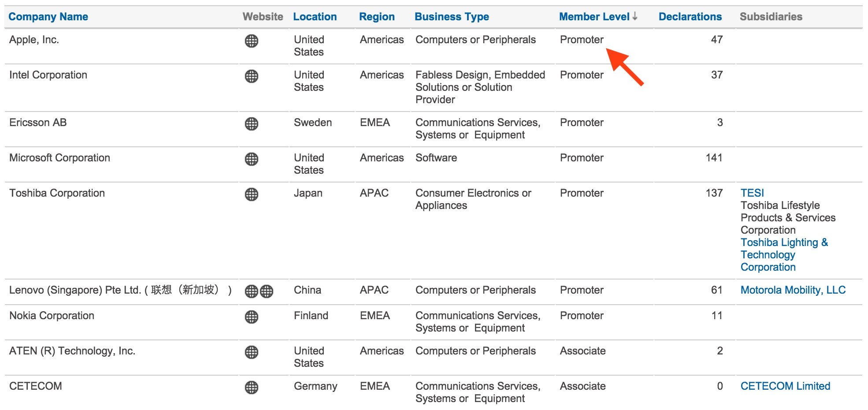The height and width of the screenshot is (410, 868).
Task: Click Software business type cell
Action: (436, 158)
